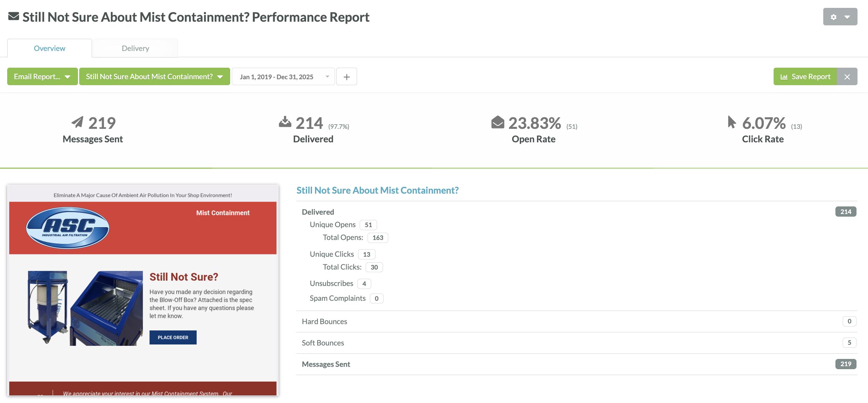Click the Delivered 214 stat at top
868x403 pixels.
[313, 130]
